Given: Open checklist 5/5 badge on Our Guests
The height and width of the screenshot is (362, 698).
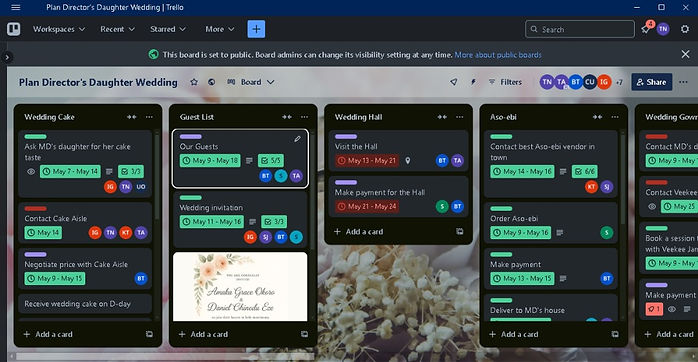Looking at the screenshot, I should tap(271, 160).
